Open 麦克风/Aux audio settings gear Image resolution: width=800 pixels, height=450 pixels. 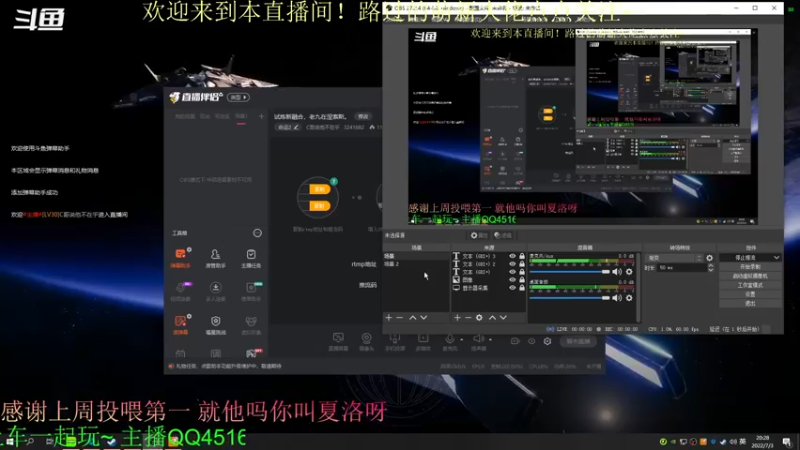[629, 272]
